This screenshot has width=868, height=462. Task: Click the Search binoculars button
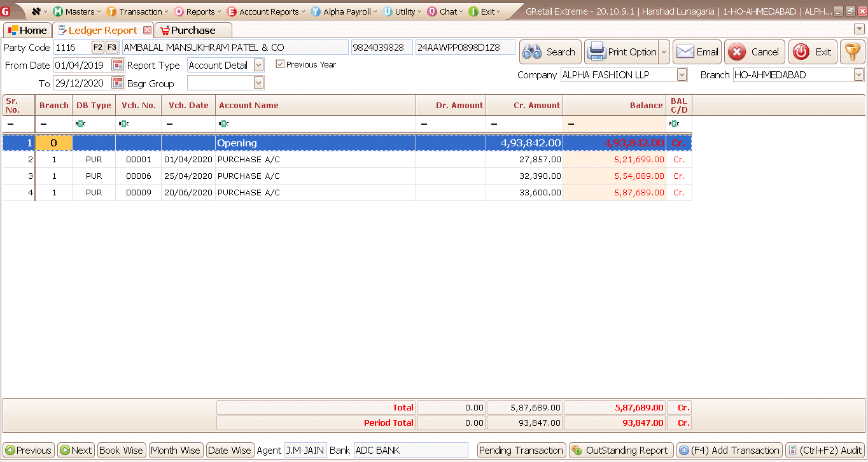click(x=550, y=52)
